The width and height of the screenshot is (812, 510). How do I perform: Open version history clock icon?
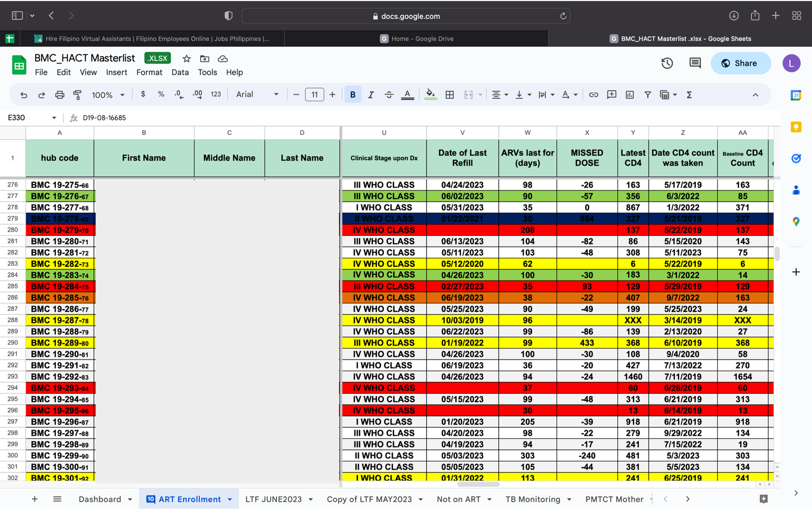point(667,63)
